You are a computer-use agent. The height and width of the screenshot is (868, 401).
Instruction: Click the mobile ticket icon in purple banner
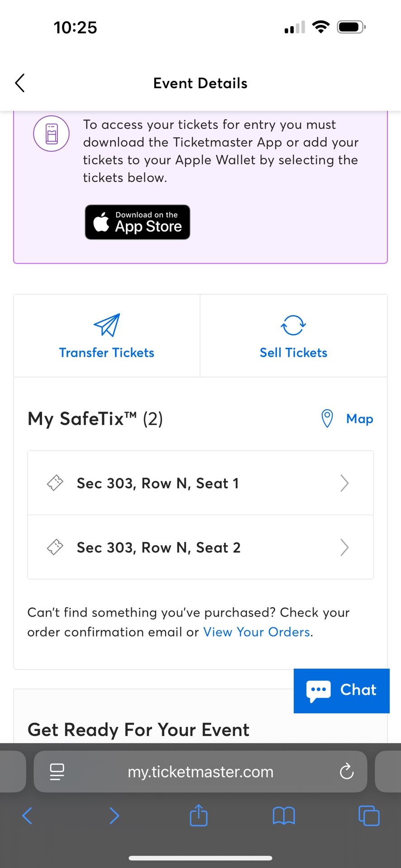pos(51,133)
